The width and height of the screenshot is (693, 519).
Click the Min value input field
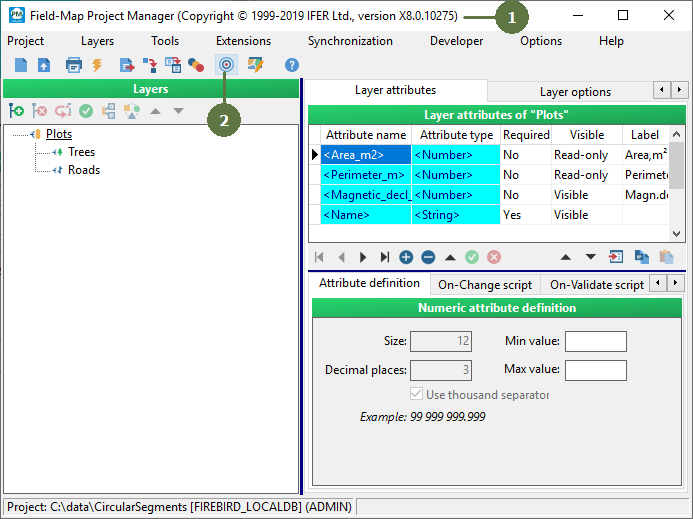point(595,341)
